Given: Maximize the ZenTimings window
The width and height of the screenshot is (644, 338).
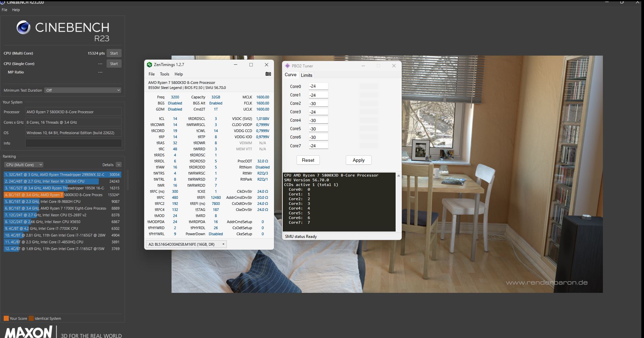Looking at the screenshot, I should 251,65.
